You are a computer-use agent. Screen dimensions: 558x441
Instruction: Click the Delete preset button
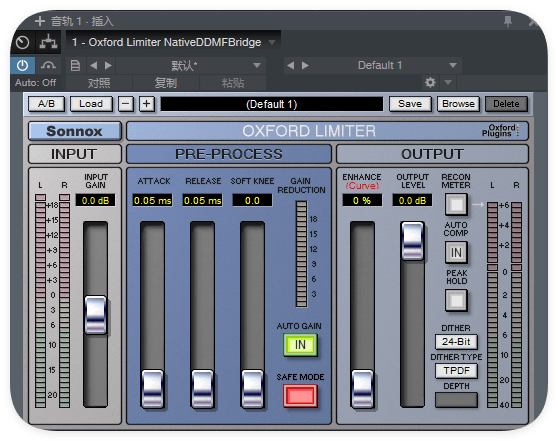point(506,104)
